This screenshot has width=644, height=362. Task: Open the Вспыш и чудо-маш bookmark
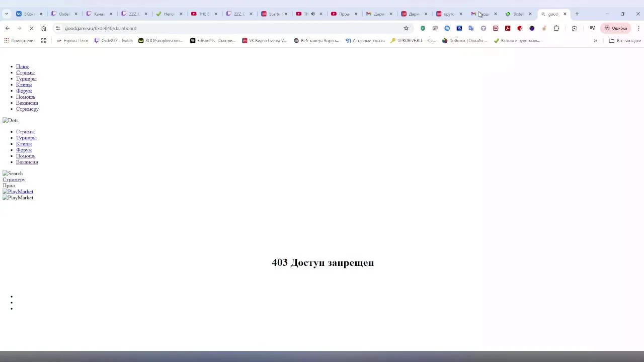(x=517, y=41)
